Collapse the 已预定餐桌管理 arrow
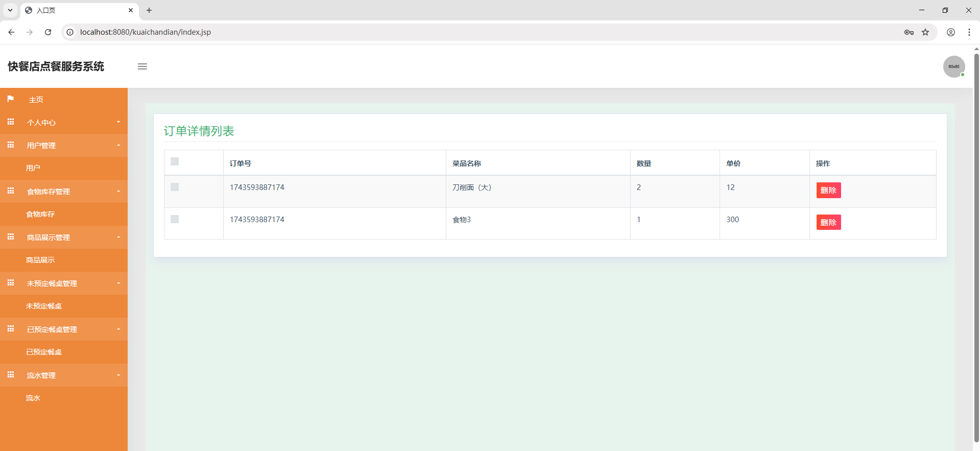 coord(118,329)
